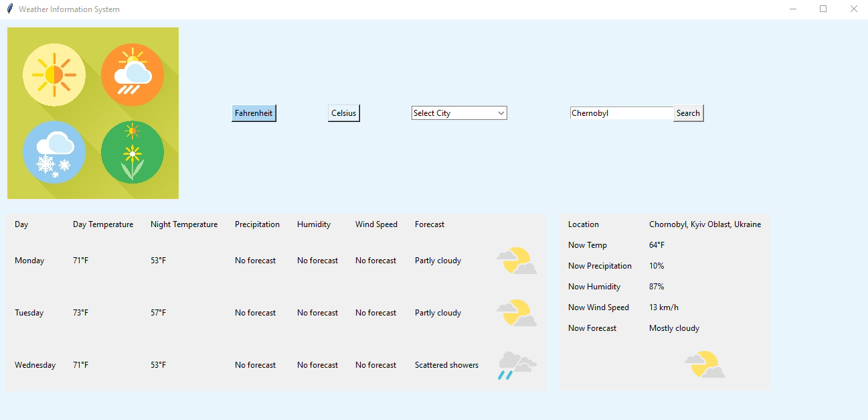This screenshot has height=420, width=868.
Task: Switch temperature units to Fahrenheit
Action: click(254, 113)
